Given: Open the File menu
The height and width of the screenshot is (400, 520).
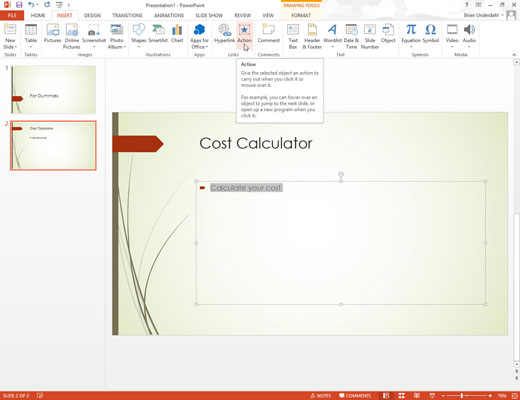Looking at the screenshot, I should [12, 15].
